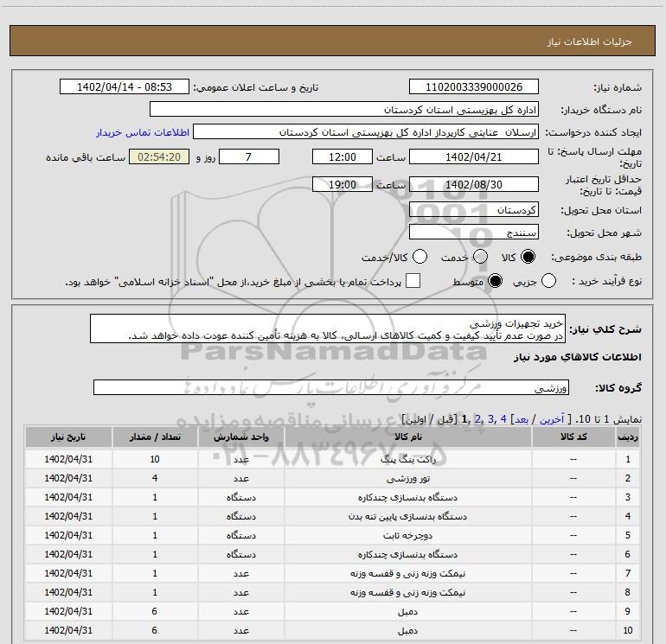Click the goods group field ورزشی
Image resolution: width=666 pixels, height=644 pixels.
[331, 387]
